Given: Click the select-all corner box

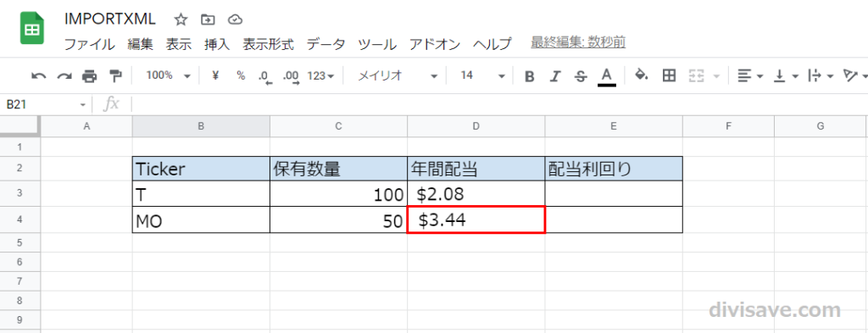Looking at the screenshot, I should coord(20,126).
